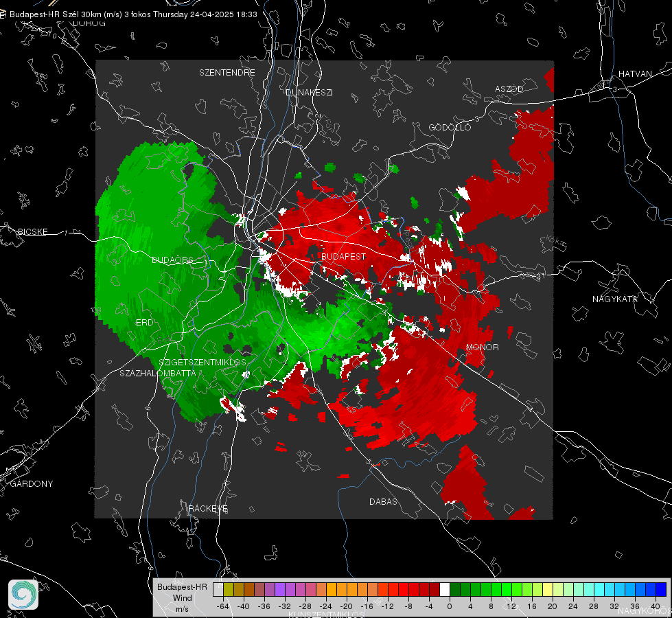
Task: Click the SZAZHALOMBATTA label
Action: coord(158,373)
